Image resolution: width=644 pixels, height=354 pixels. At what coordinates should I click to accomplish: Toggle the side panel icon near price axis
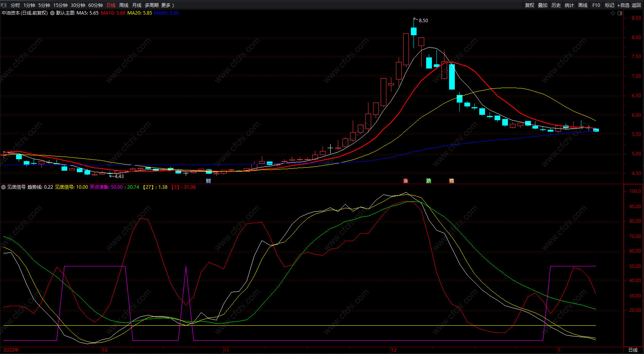(x=620, y=13)
